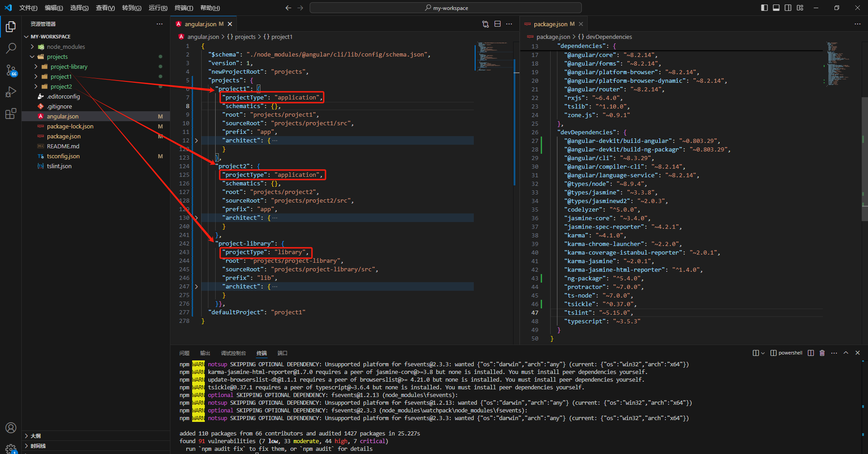868x454 pixels.
Task: Close the terminal panel with X
Action: pos(858,353)
